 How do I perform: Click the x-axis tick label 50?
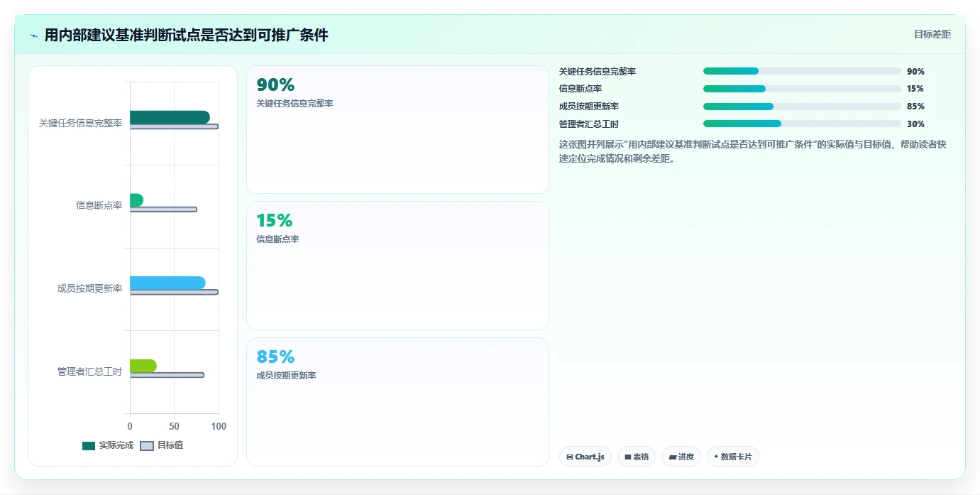point(174,426)
